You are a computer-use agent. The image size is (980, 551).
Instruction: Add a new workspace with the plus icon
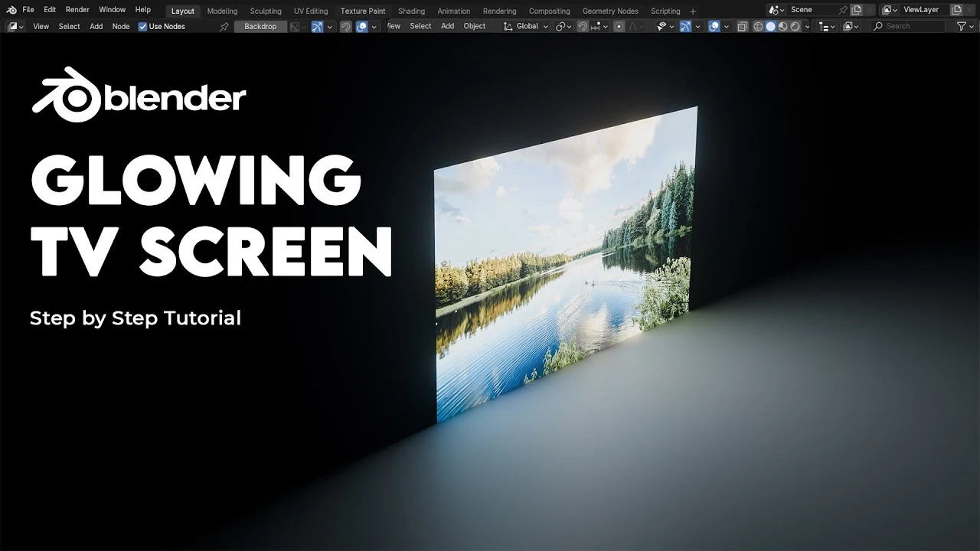(693, 11)
